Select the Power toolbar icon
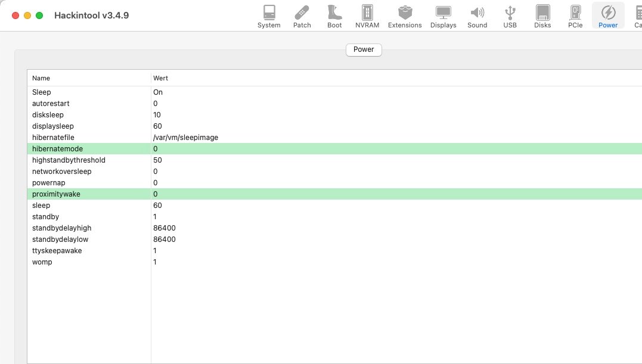 608,16
